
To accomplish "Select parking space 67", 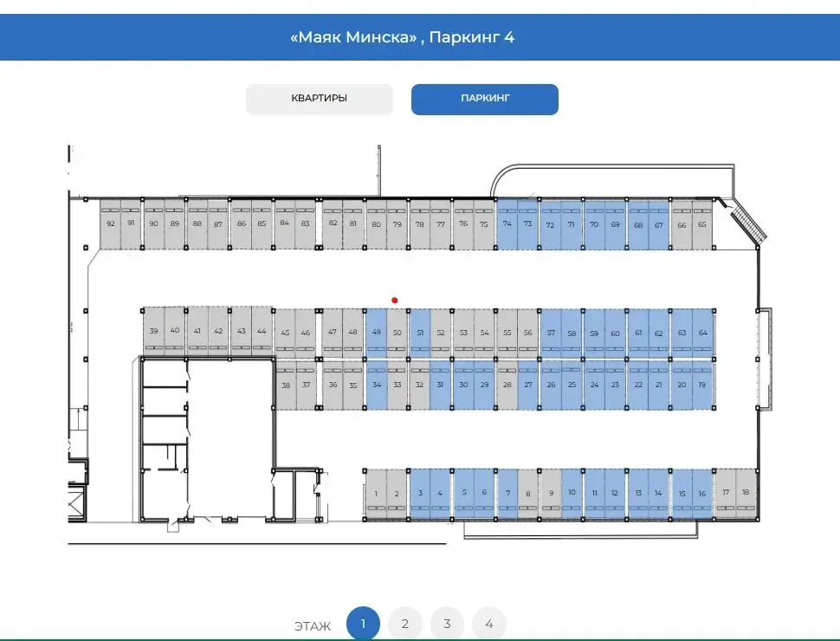I will point(659,223).
